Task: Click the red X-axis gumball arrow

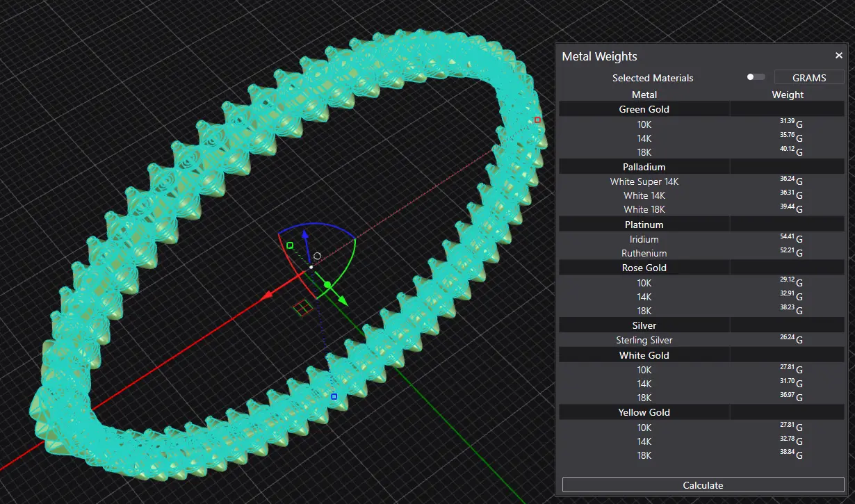Action: click(266, 296)
